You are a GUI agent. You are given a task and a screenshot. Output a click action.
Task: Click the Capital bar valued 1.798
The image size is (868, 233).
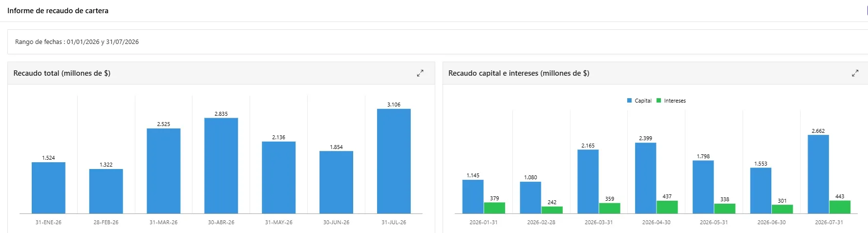coord(703,187)
